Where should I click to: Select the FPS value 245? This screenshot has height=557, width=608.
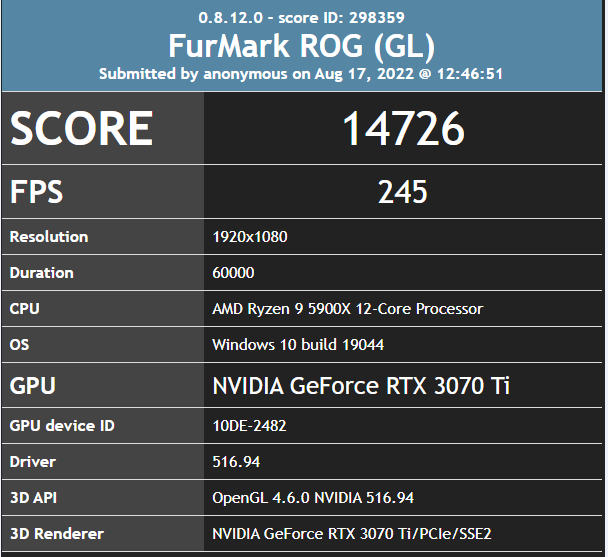[x=403, y=192]
